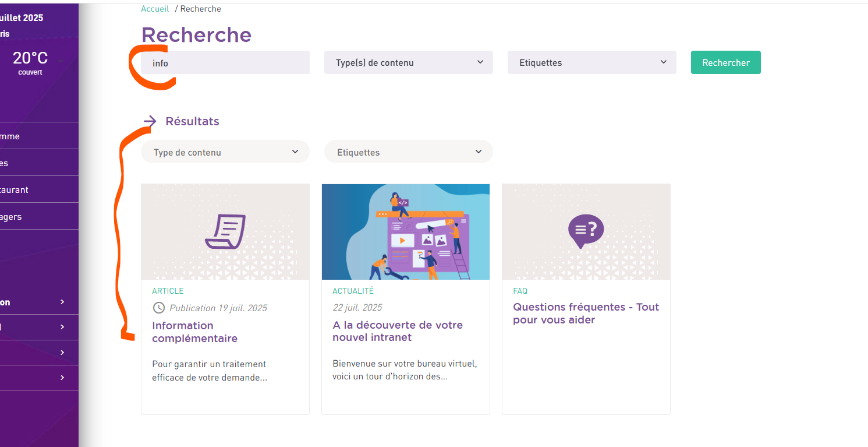Click "Publication 19 juil. 2025" text
Screen dimensions: 868x447
point(218,308)
